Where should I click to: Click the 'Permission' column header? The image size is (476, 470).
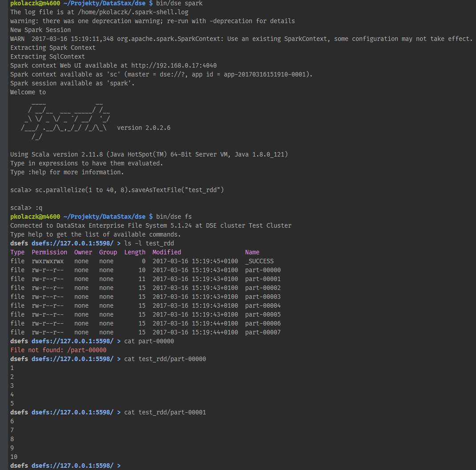[49, 252]
